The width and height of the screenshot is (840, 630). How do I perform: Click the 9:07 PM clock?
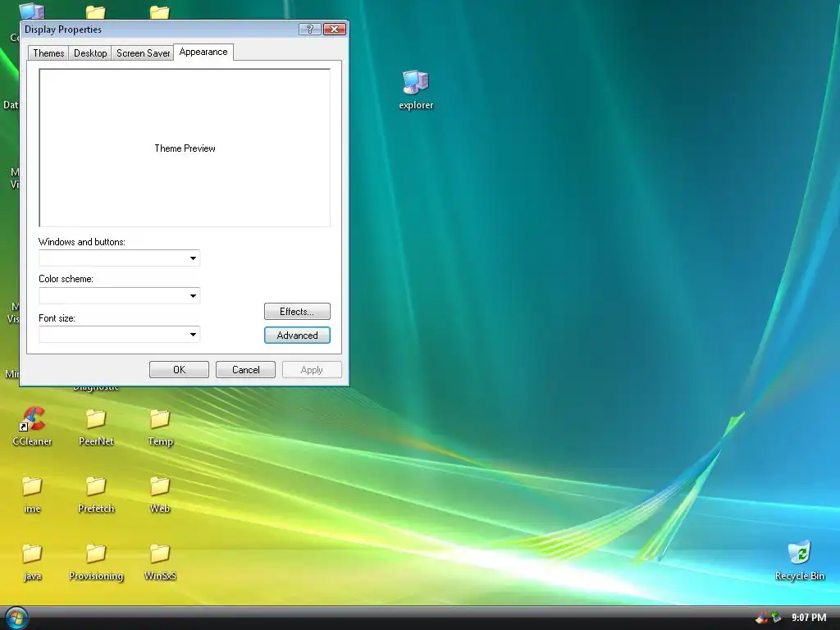(x=809, y=618)
